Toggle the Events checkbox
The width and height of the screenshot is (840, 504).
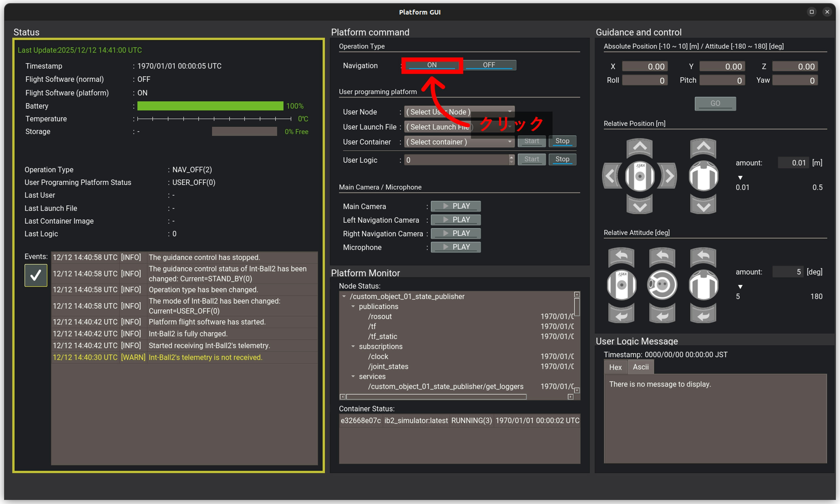36,275
